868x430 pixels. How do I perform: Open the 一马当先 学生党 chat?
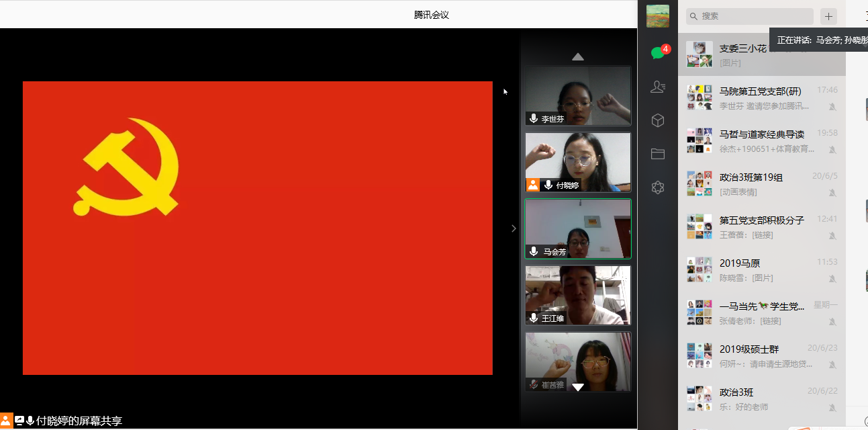pyautogui.click(x=762, y=312)
